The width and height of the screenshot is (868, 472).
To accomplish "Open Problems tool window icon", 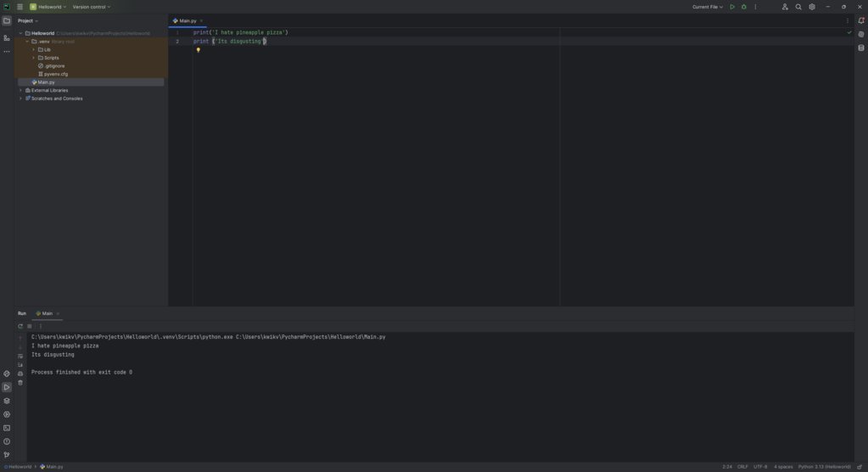I will [x=7, y=441].
